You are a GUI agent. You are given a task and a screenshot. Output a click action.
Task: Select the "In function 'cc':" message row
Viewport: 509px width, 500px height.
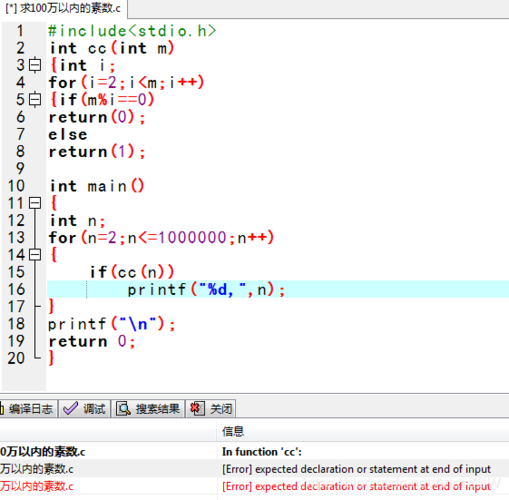point(254,452)
